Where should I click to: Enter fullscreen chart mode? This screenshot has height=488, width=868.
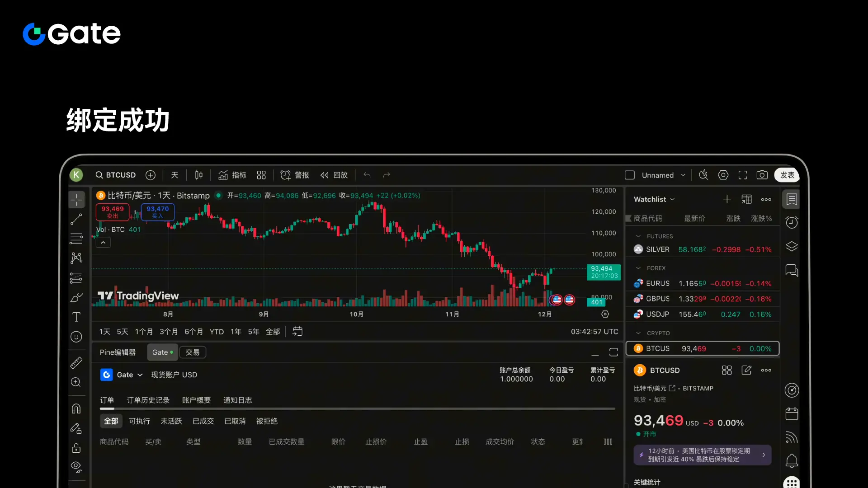click(742, 175)
